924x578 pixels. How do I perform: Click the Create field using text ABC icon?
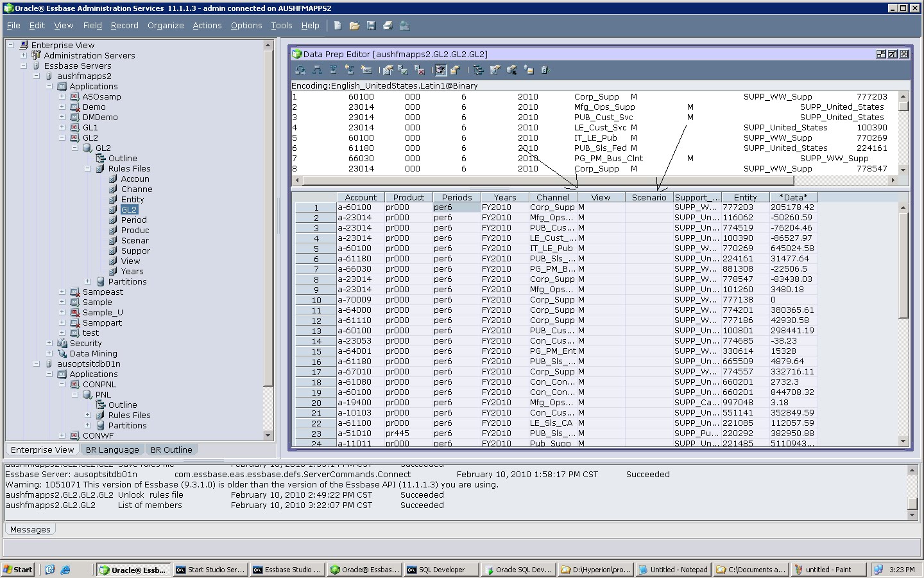(366, 70)
